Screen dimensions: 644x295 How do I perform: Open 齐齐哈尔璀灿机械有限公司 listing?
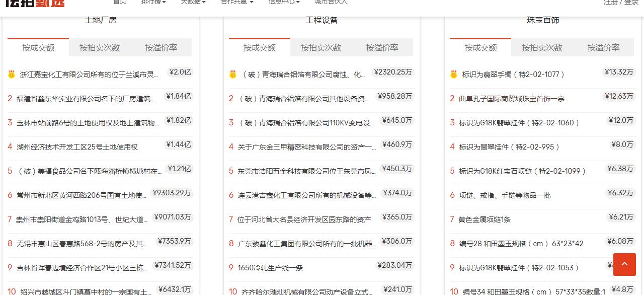click(307, 291)
